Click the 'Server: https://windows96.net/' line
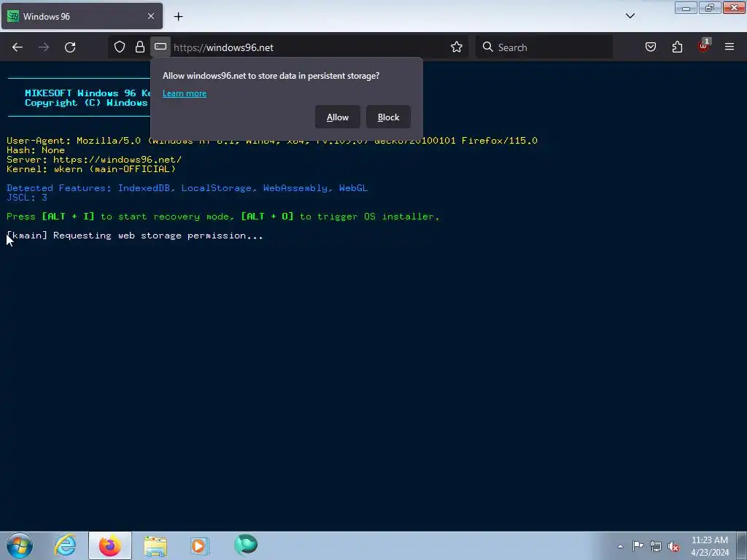 94,160
